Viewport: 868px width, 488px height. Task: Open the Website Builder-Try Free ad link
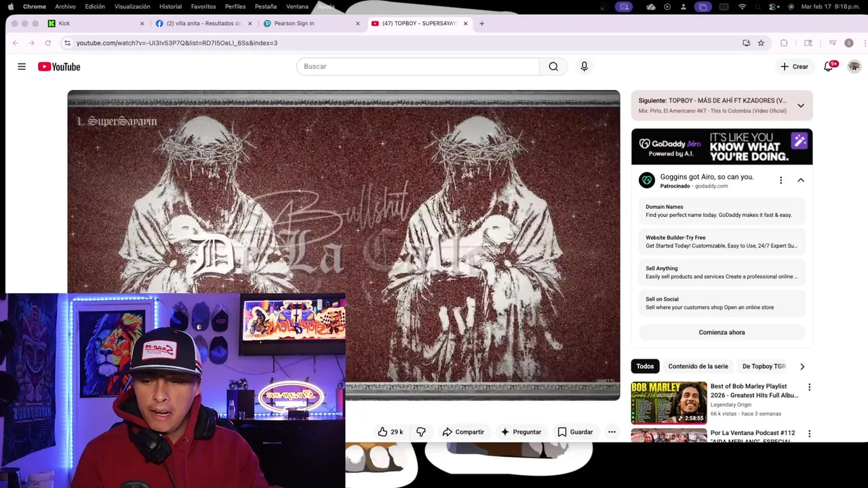pyautogui.click(x=722, y=242)
